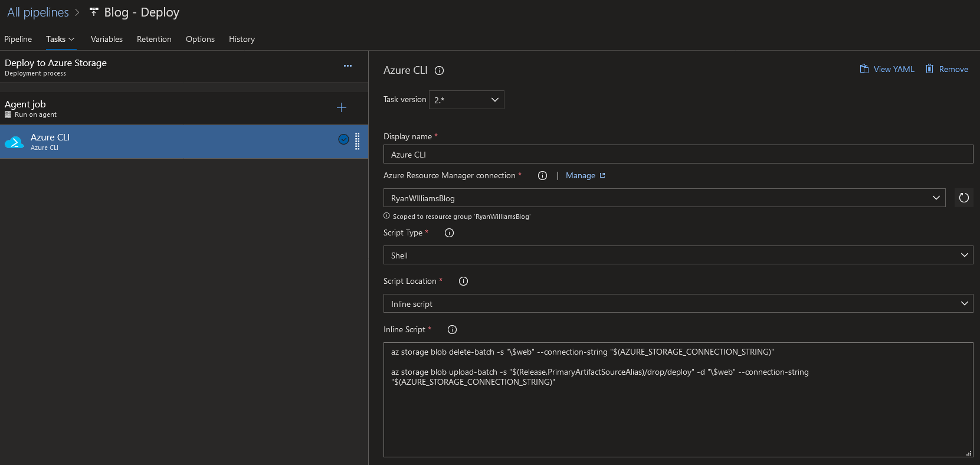This screenshot has height=465, width=980.
Task: Open the Deploy to Azure Storage ellipsis menu
Action: click(x=348, y=66)
